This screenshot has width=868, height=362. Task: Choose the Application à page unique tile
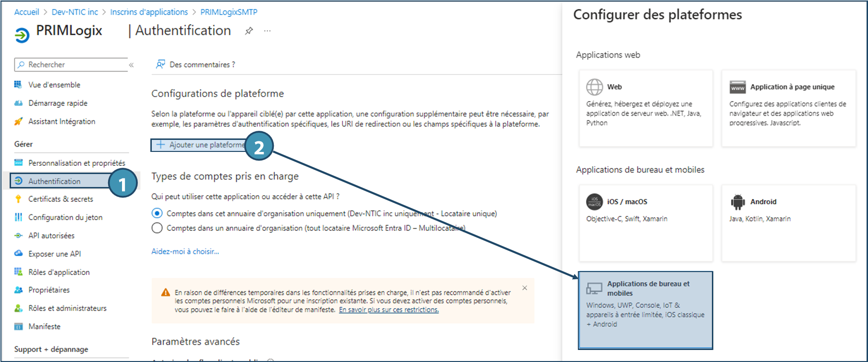[x=788, y=108]
